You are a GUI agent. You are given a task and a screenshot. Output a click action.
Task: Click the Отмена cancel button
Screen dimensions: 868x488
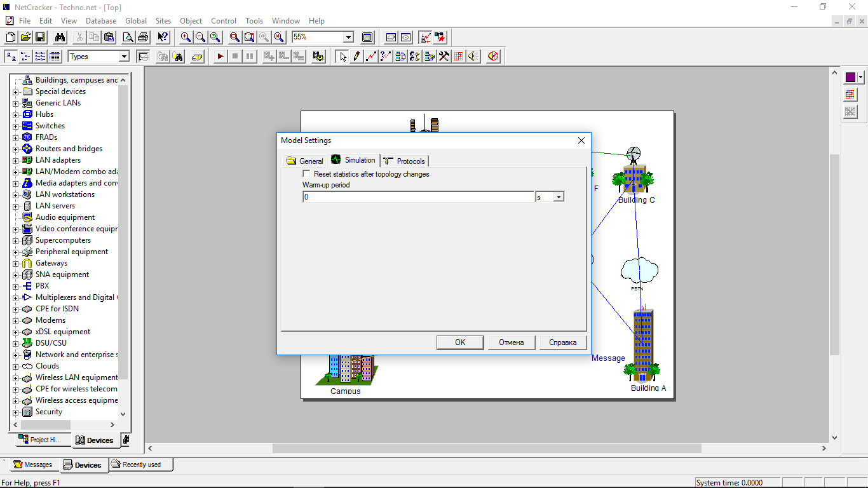(x=512, y=342)
